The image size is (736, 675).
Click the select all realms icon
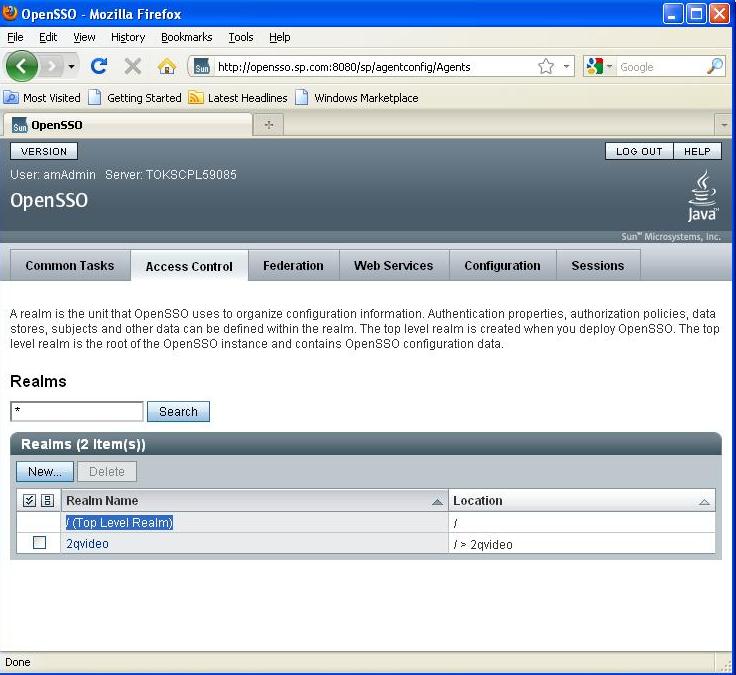point(29,500)
